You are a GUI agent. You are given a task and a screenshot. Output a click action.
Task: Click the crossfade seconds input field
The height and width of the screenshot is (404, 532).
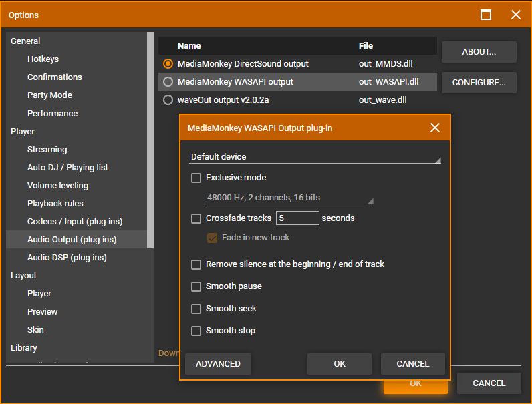[x=297, y=218]
